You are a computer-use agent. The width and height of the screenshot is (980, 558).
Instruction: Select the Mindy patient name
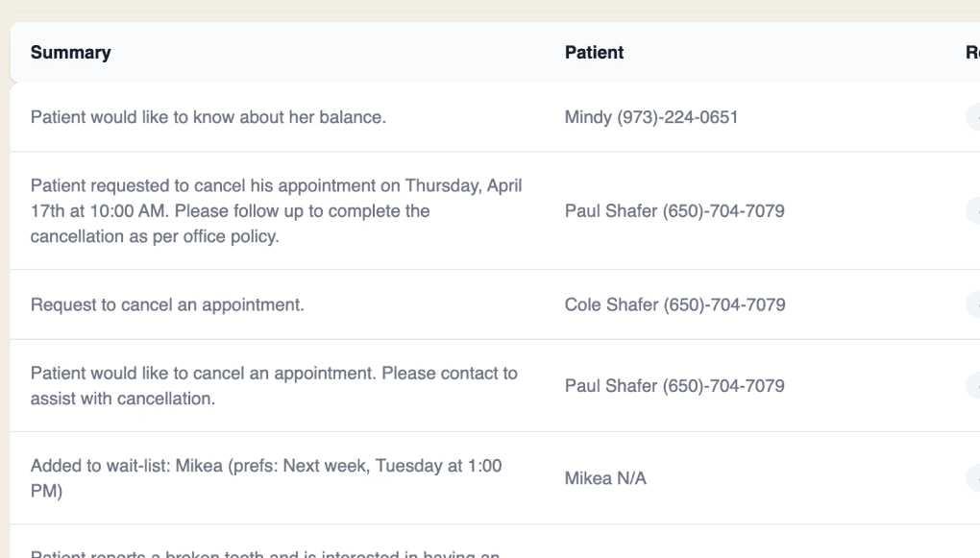[x=588, y=117]
